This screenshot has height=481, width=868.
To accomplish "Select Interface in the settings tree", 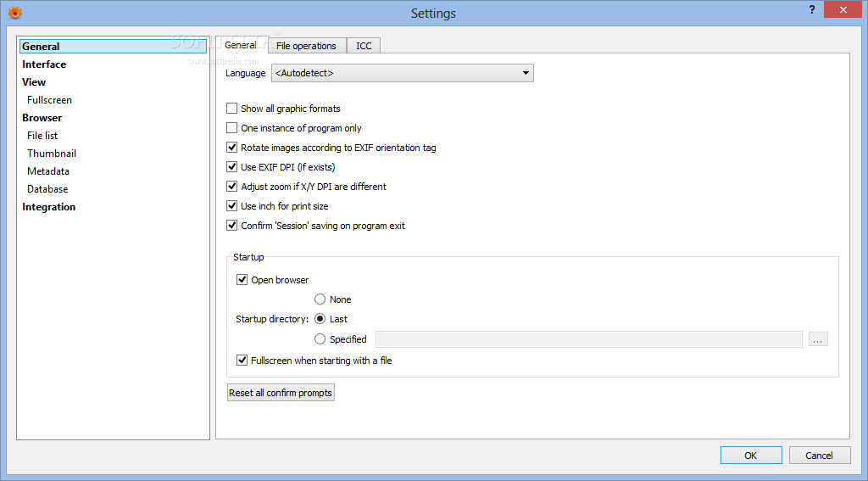I will tap(44, 64).
